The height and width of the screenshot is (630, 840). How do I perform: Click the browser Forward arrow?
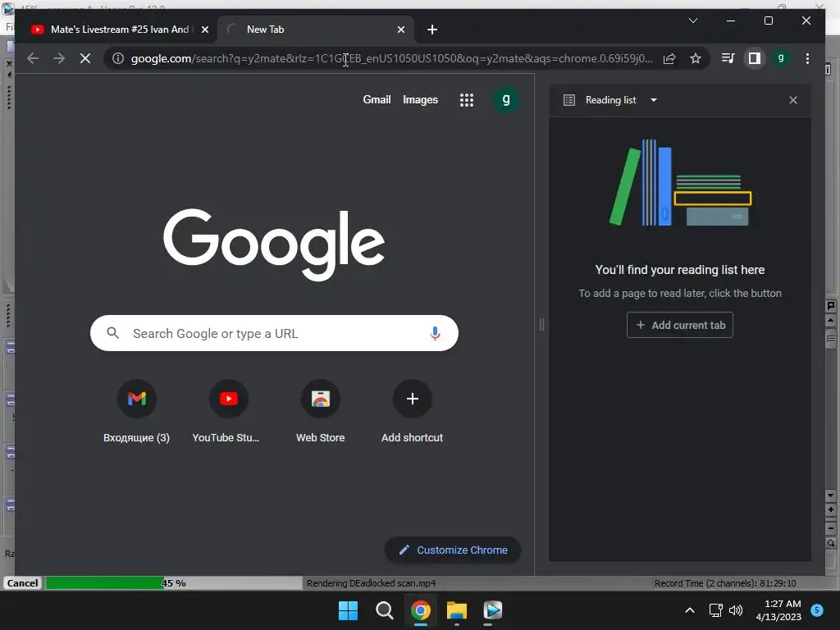pyautogui.click(x=59, y=58)
